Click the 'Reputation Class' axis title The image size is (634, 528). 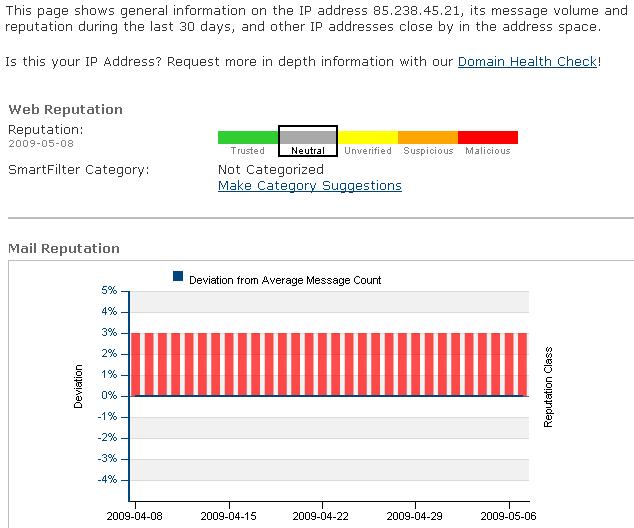coord(548,387)
